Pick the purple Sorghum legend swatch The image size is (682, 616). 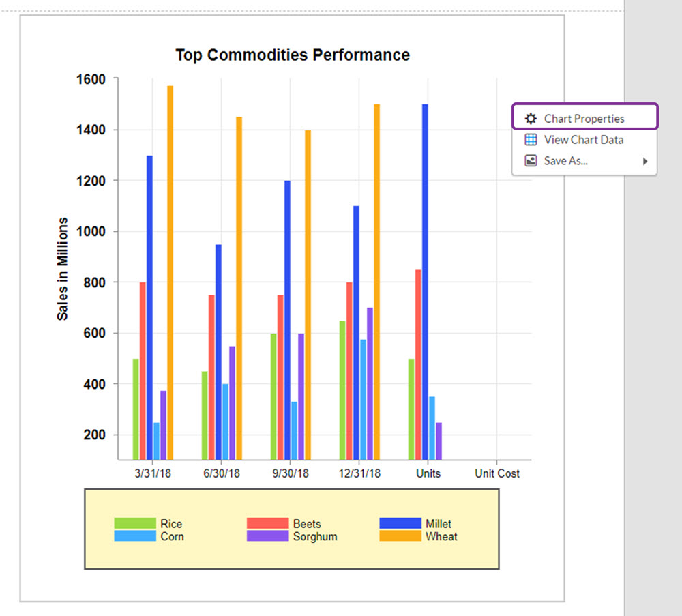tap(267, 537)
